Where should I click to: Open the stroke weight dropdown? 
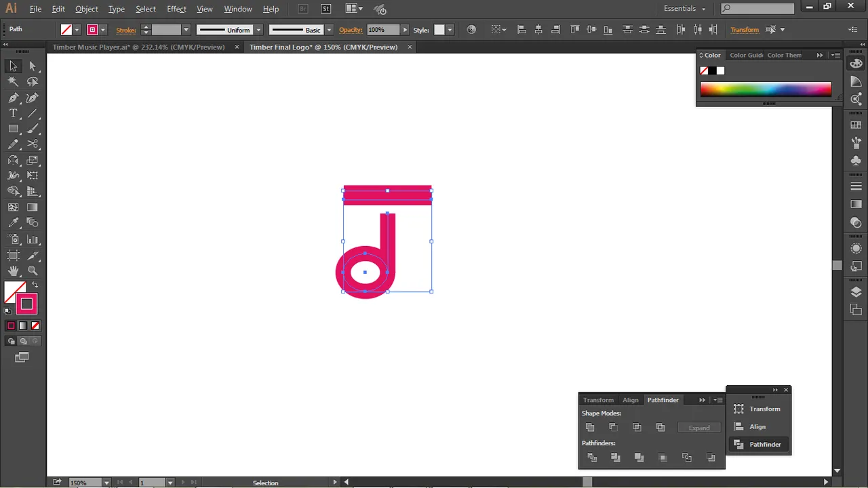tap(186, 30)
